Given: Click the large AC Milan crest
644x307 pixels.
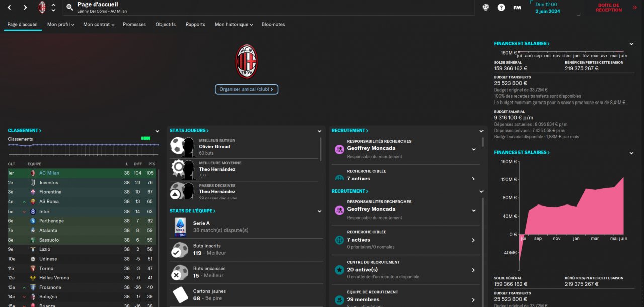Looking at the screenshot, I should (247, 61).
